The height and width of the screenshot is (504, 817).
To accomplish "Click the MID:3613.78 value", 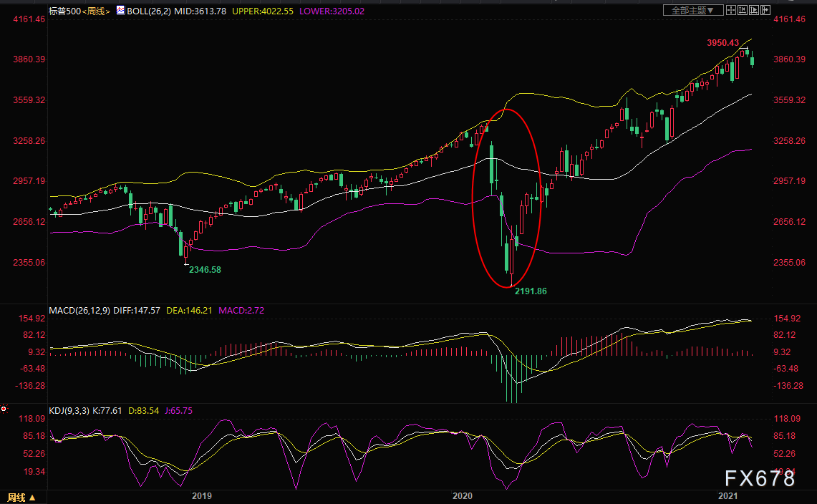I will click(200, 11).
